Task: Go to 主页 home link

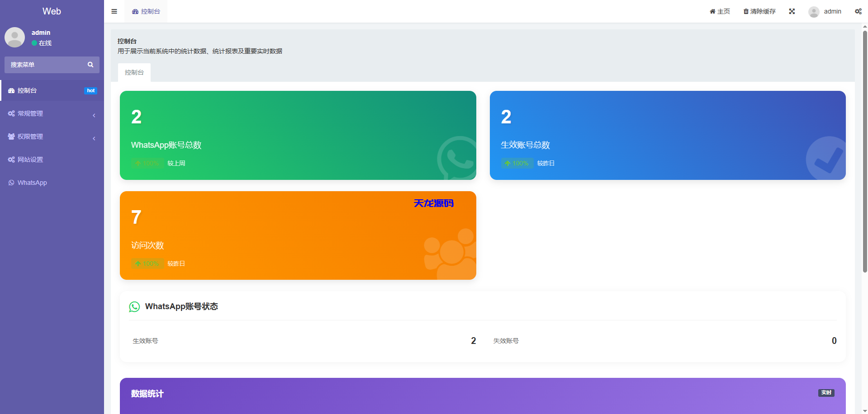Action: [x=720, y=11]
